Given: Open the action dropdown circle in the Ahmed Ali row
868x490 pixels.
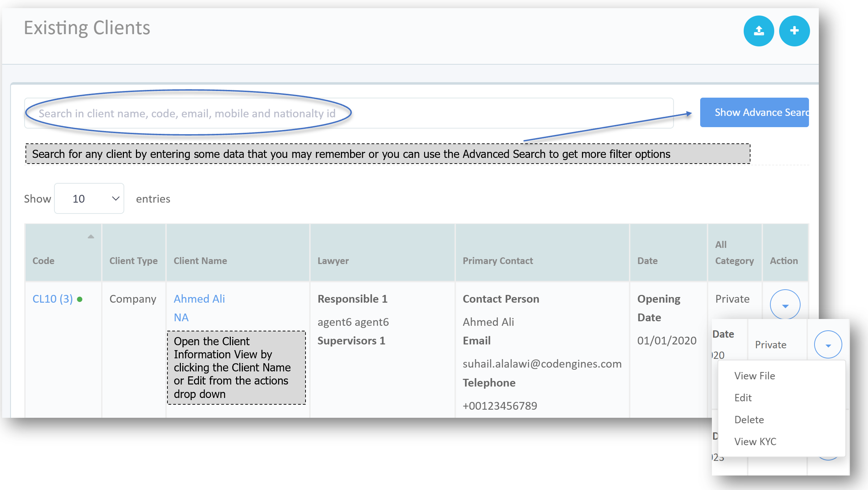Looking at the screenshot, I should 785,305.
